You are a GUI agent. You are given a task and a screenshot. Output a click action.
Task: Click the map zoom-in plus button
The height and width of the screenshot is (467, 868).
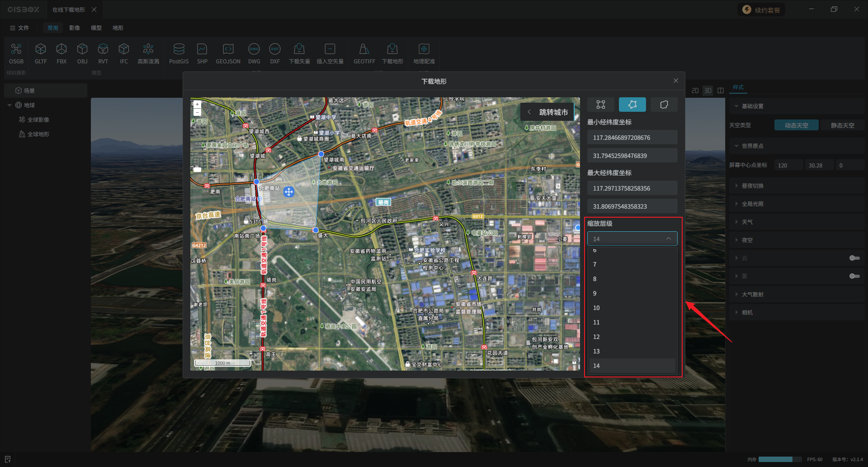click(x=197, y=105)
